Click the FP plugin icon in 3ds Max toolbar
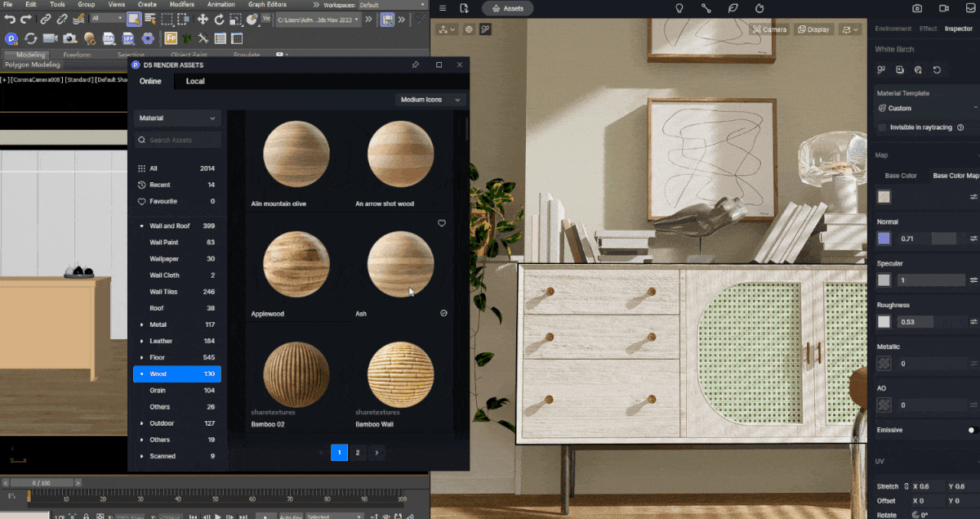Screen dimensions: 980x519 [171, 38]
